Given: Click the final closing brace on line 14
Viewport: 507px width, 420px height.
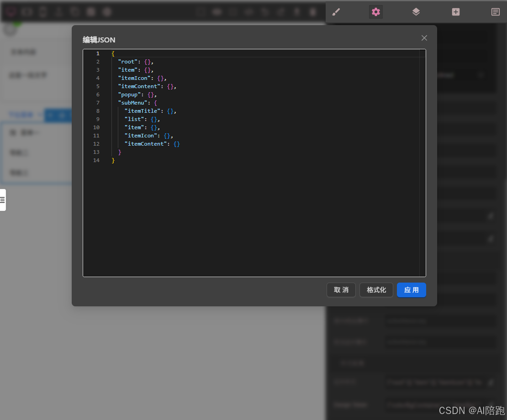Looking at the screenshot, I should 113,160.
